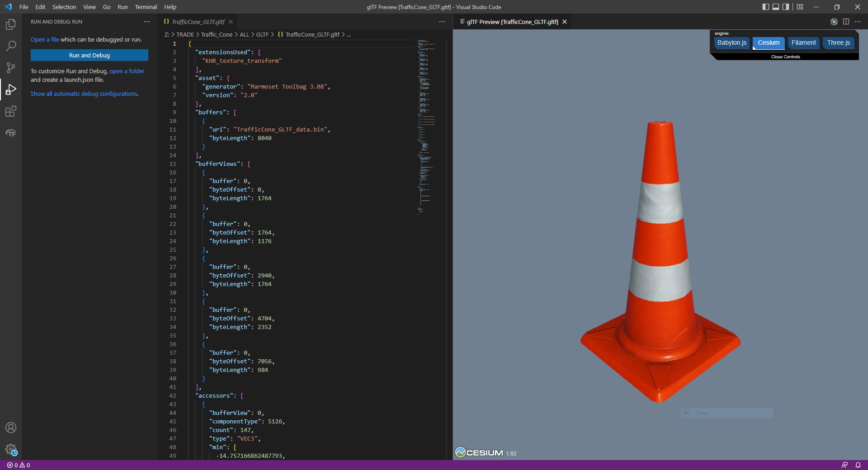Click the debug icon in glTF Preview toolbar

(834, 22)
